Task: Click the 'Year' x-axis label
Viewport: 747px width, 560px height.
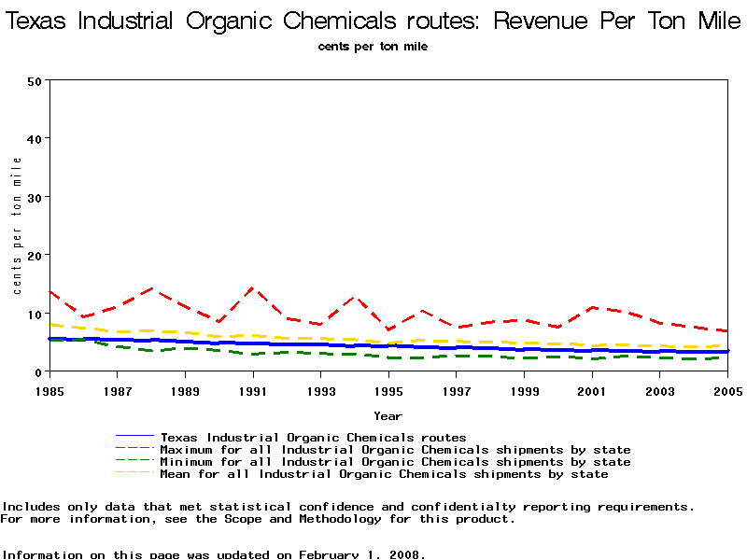Action: tap(388, 415)
